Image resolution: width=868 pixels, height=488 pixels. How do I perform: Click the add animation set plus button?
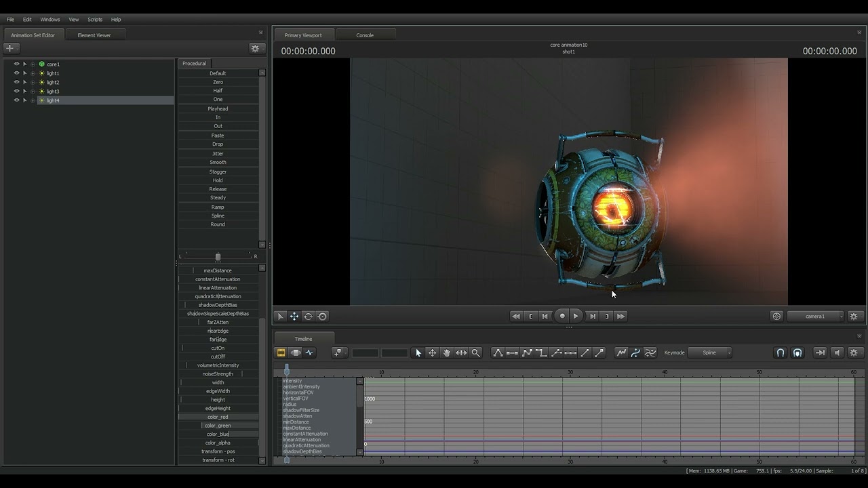point(10,48)
